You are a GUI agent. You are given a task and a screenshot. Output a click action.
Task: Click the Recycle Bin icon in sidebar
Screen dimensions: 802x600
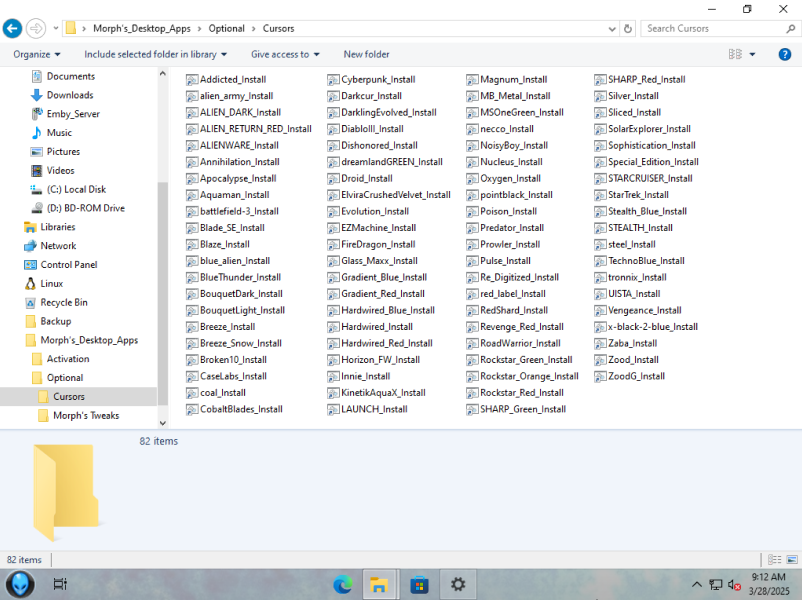click(30, 303)
